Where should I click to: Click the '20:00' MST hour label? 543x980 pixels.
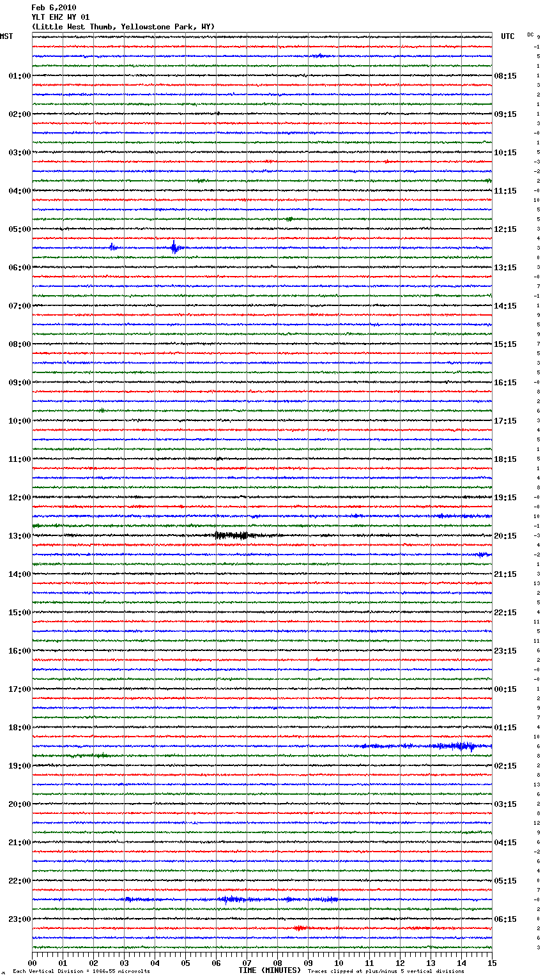pos(20,804)
